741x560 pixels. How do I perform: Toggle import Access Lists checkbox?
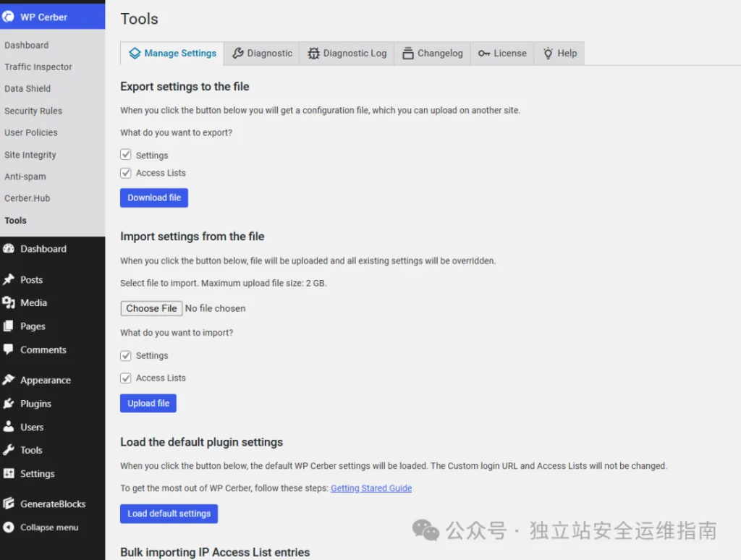click(126, 378)
